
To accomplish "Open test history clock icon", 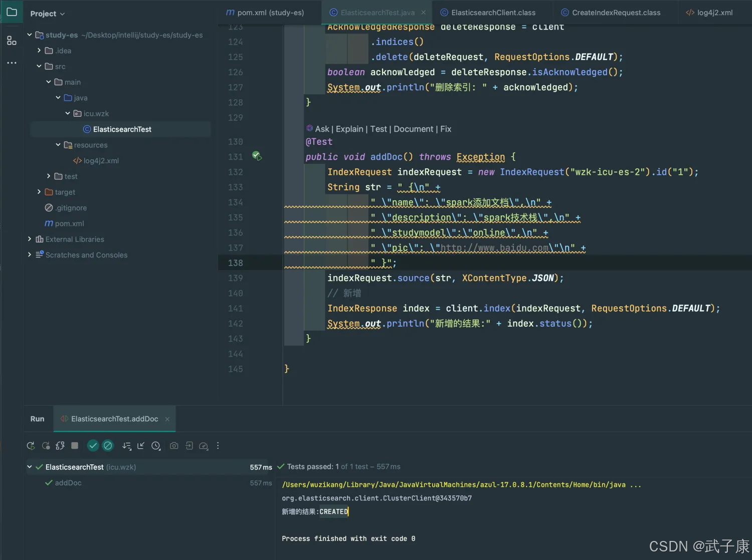I will (156, 446).
